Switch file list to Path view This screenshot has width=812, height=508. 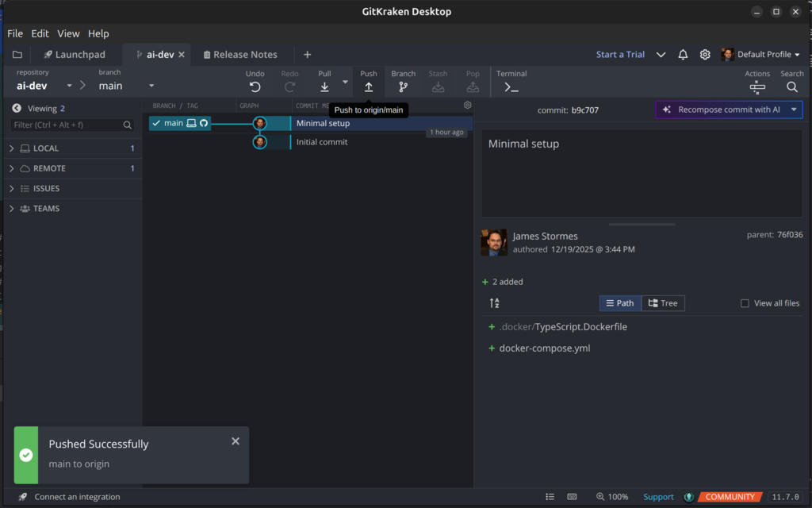620,303
